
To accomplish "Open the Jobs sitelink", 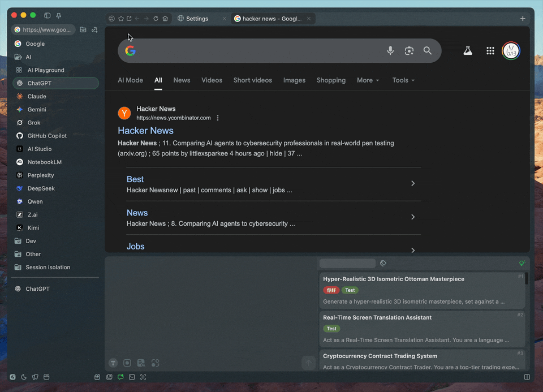I will [x=135, y=247].
